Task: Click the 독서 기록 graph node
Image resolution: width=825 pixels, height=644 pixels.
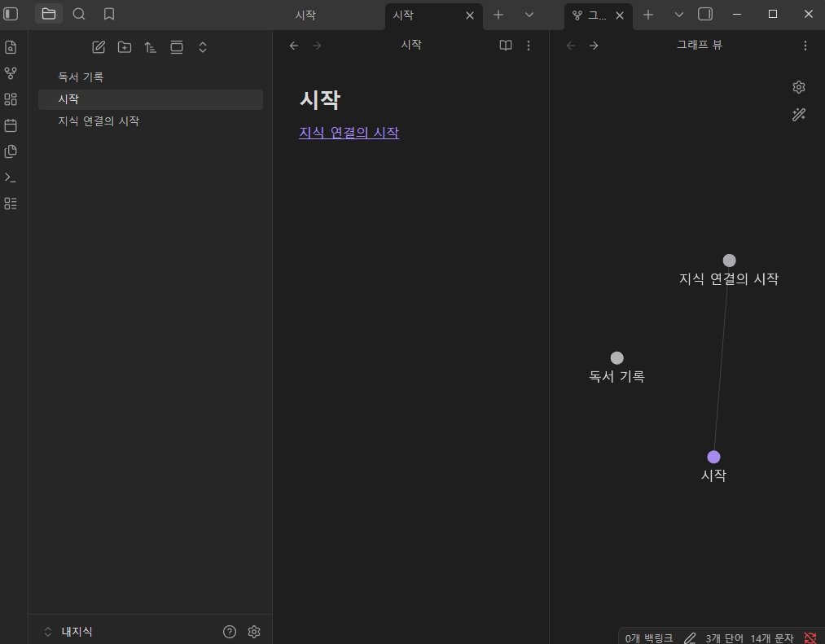Action: click(617, 358)
